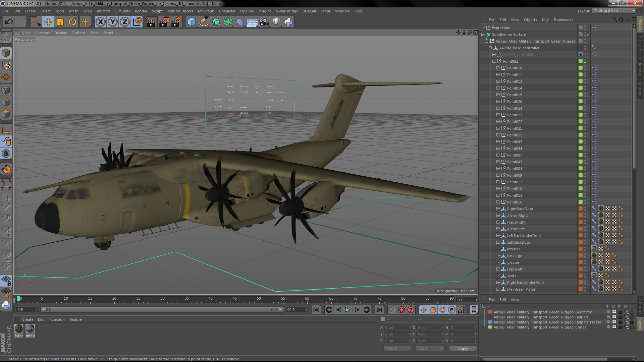Select the glasses object
The image size is (644, 362).
point(513,262)
